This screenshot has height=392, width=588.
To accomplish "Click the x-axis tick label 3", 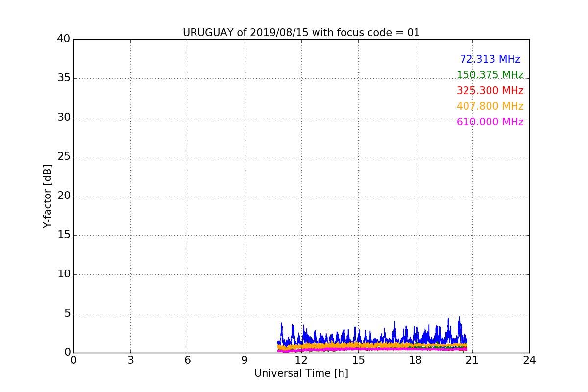I will click(130, 360).
